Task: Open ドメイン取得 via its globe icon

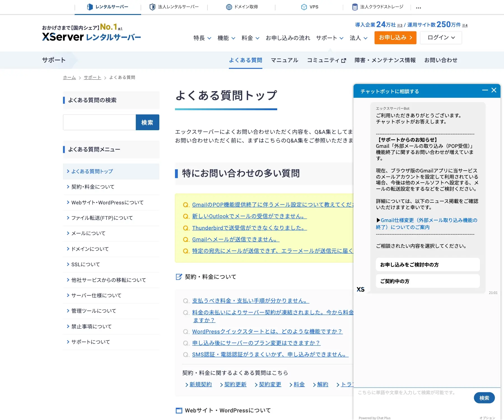Action: [229, 7]
